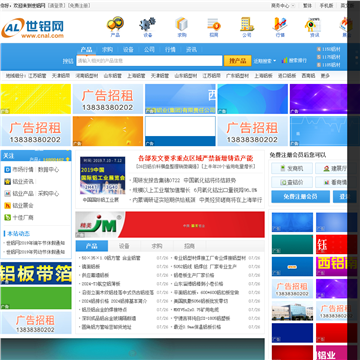Open the red headline 各部发文要求重点区域
The image size is (360, 360).
196,158
